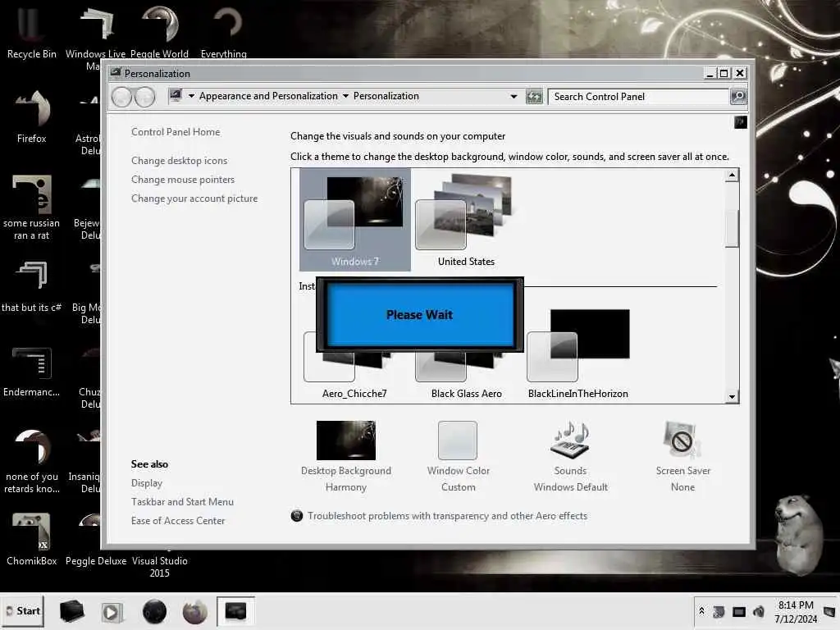The height and width of the screenshot is (630, 840).
Task: Select the United States theme
Action: pos(466,220)
